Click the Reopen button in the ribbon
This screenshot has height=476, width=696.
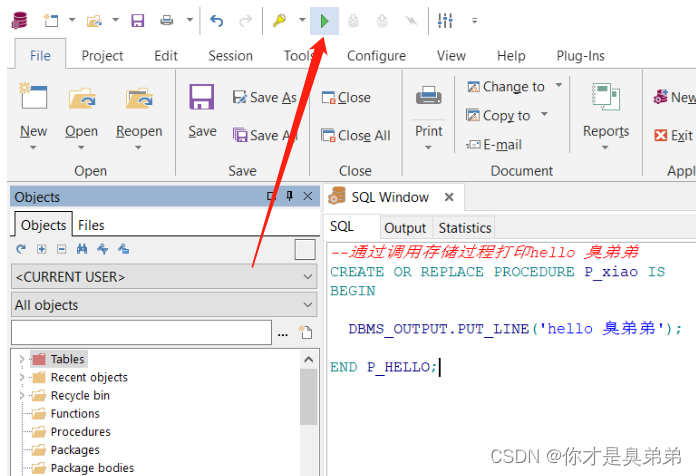[x=139, y=117]
